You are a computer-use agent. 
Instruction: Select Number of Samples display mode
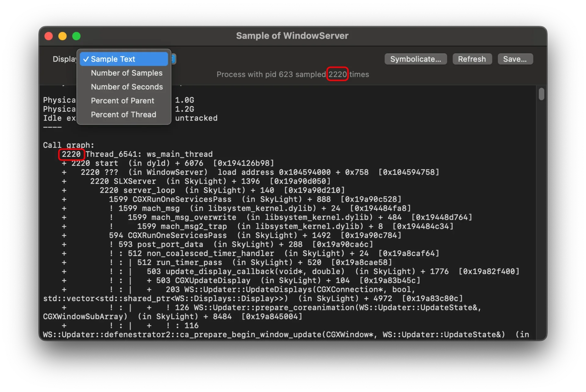pos(126,73)
